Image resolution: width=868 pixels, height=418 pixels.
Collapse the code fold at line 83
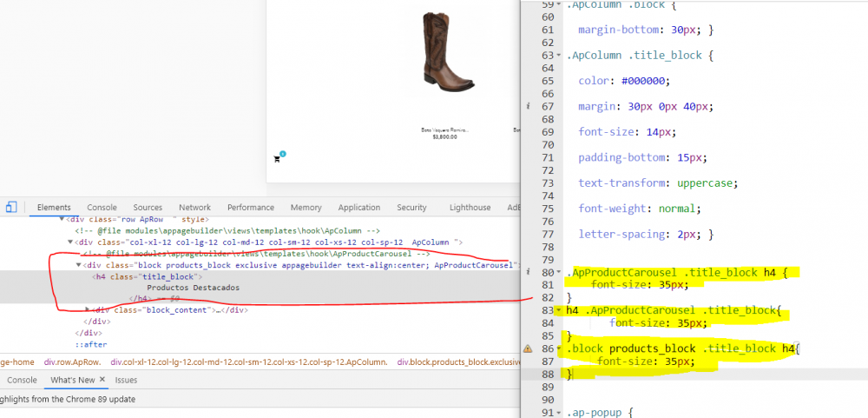click(560, 310)
